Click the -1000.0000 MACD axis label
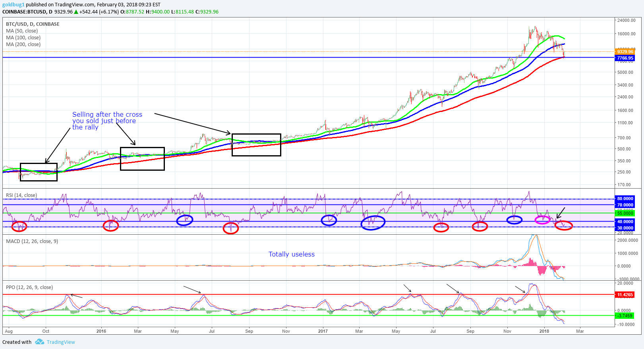This screenshot has width=644, height=349. tap(628, 279)
